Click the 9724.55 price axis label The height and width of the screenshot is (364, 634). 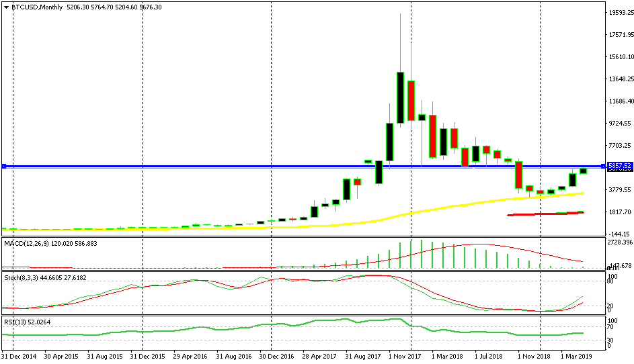click(x=621, y=123)
